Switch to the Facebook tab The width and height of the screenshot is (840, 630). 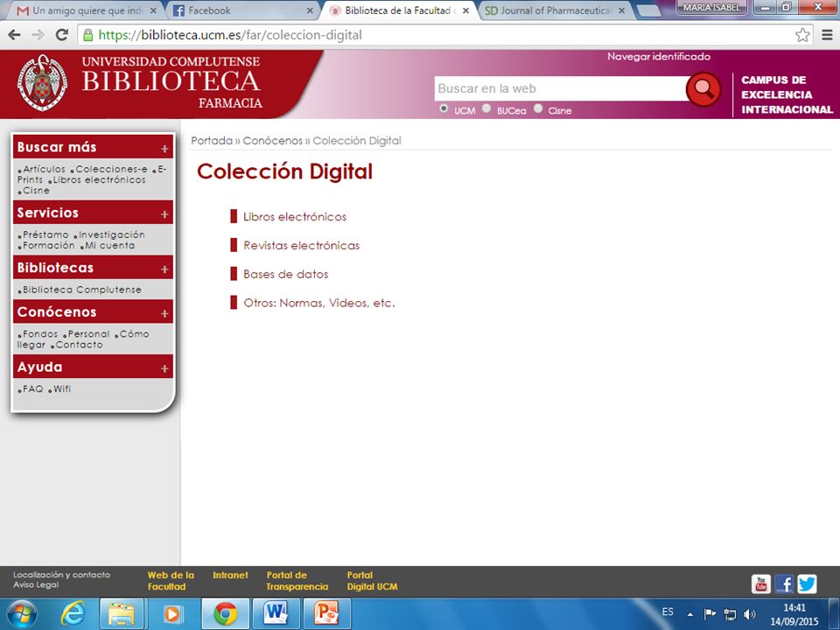[241, 10]
